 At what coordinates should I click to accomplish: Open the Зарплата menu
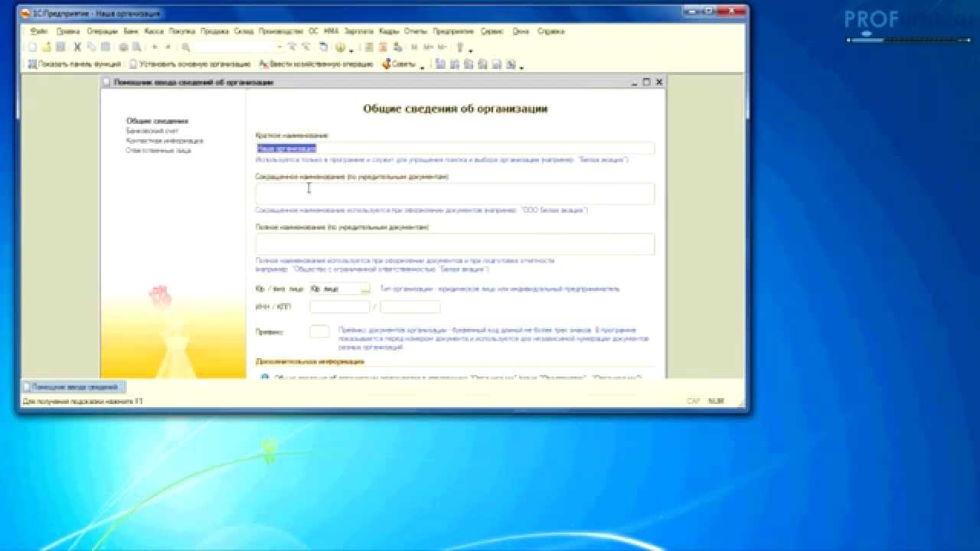[x=359, y=31]
